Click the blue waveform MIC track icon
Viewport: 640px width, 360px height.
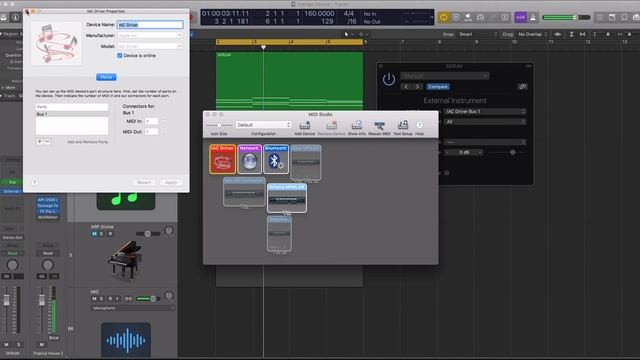click(126, 340)
